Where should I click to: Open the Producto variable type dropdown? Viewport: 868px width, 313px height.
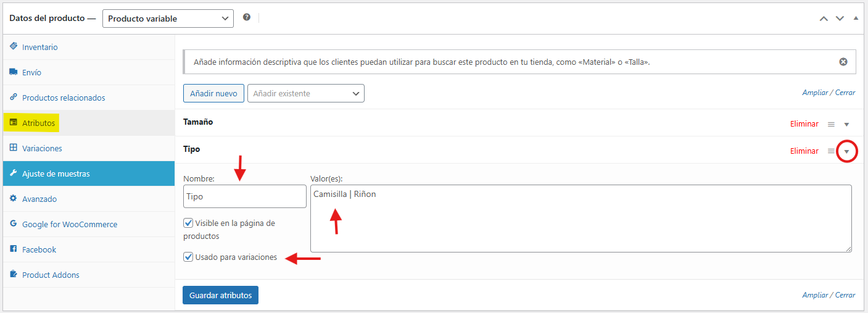tap(168, 19)
